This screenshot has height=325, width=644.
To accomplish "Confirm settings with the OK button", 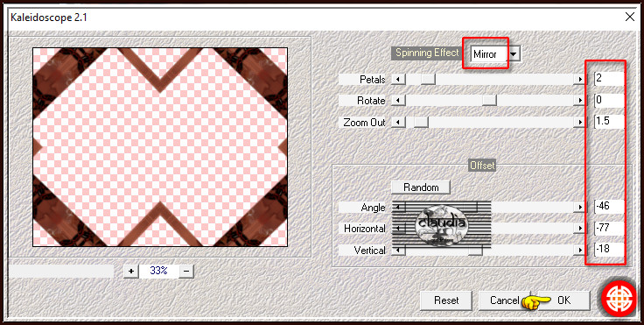I will tap(563, 300).
